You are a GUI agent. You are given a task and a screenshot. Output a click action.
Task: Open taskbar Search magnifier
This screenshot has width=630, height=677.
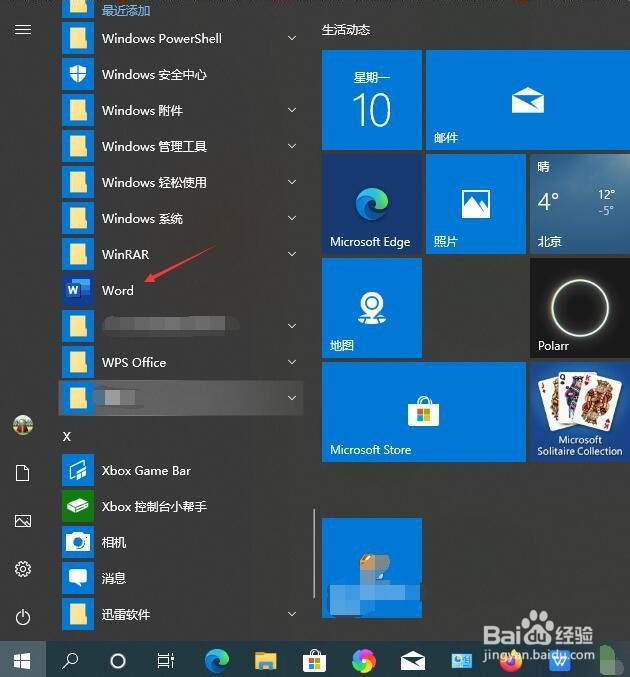pos(70,660)
